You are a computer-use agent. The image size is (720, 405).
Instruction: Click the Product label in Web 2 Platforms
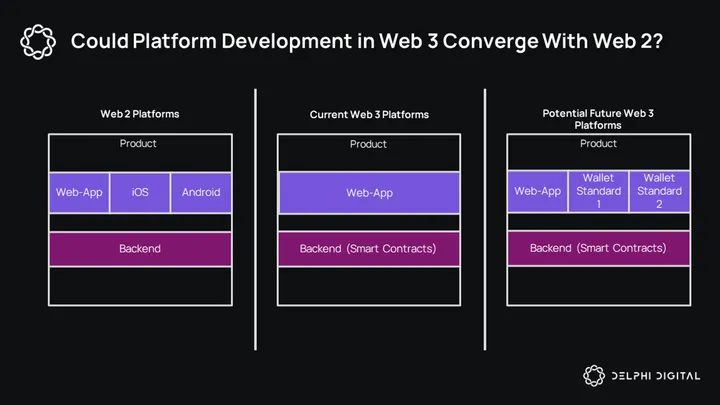139,144
